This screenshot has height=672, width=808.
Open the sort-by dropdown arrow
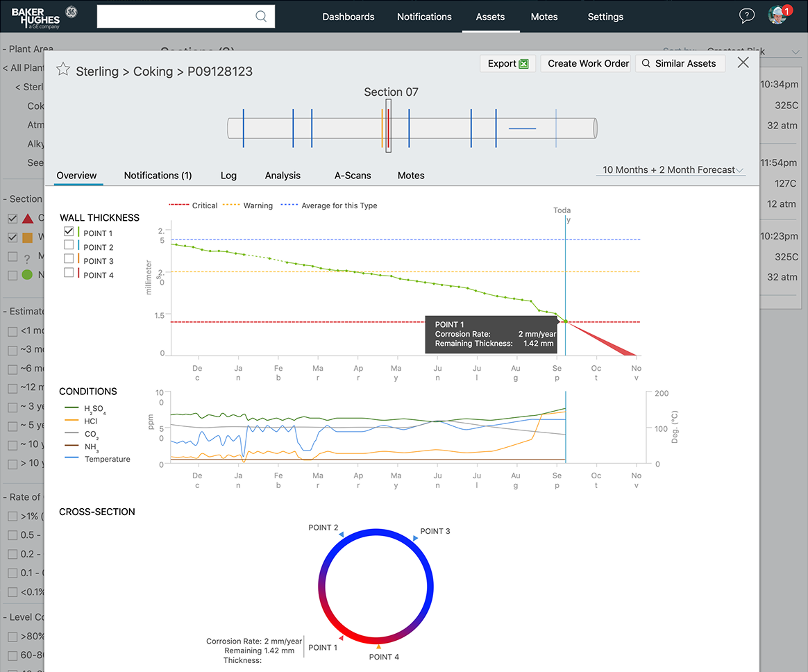tap(795, 52)
